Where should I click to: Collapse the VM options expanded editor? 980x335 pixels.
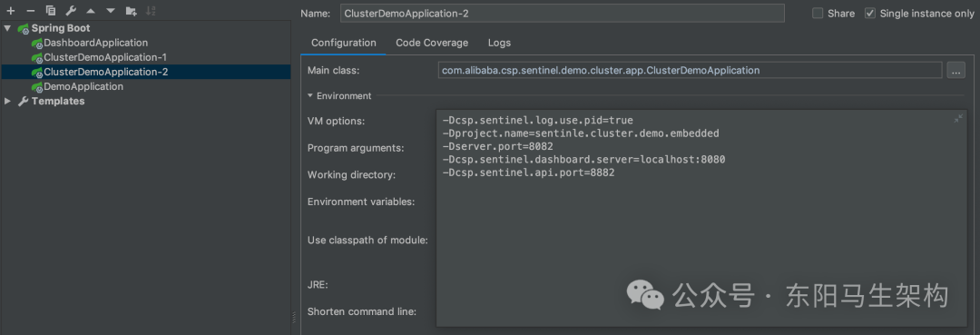[x=958, y=119]
